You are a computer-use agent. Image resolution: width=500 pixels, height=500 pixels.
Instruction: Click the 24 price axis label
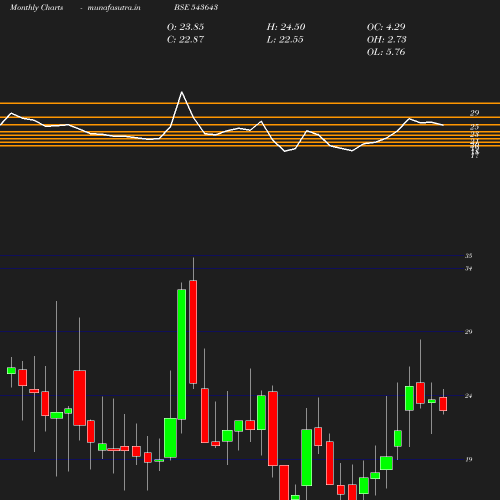[468, 396]
